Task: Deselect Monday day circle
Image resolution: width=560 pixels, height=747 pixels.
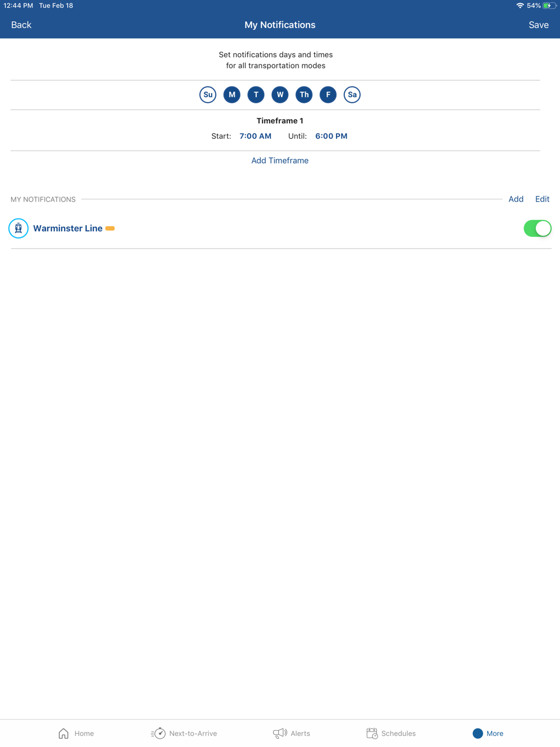Action: (x=232, y=95)
